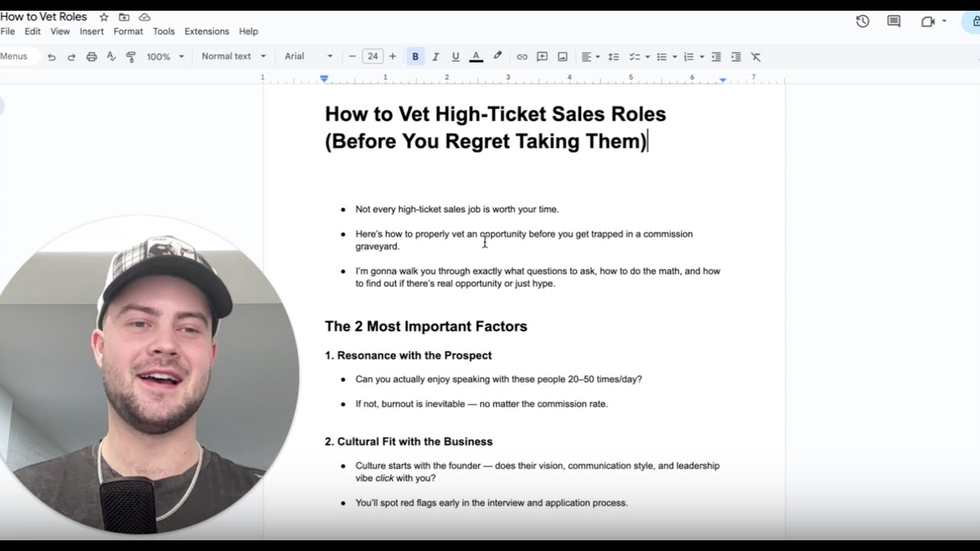
Task: Click the text Align icon
Action: click(586, 57)
